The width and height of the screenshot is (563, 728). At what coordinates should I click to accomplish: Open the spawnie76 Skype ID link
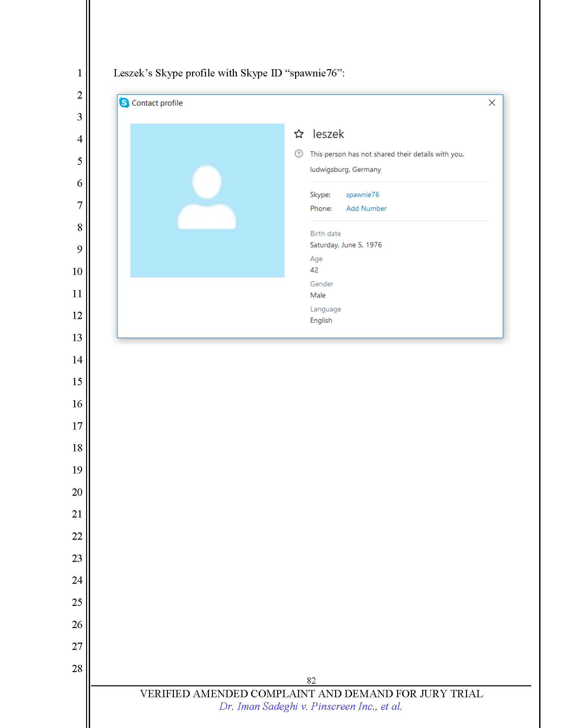coord(362,195)
